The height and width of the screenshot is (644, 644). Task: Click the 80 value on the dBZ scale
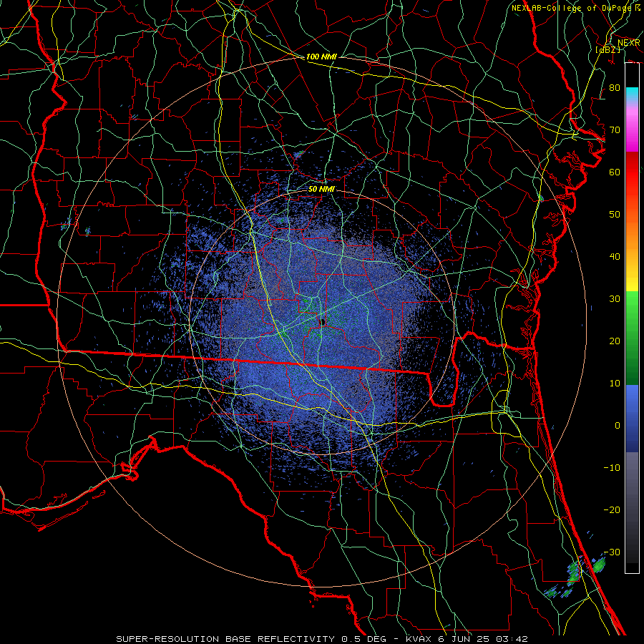pos(615,88)
